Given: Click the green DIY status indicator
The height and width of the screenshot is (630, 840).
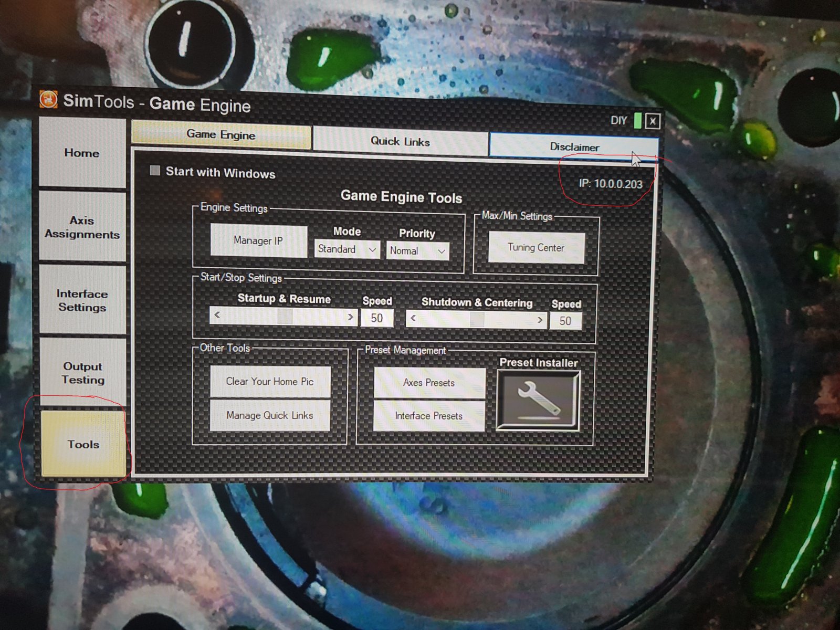Looking at the screenshot, I should (637, 121).
